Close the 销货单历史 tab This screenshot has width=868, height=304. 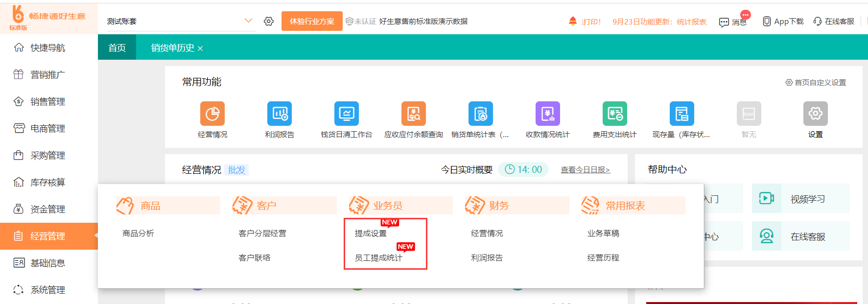point(200,48)
